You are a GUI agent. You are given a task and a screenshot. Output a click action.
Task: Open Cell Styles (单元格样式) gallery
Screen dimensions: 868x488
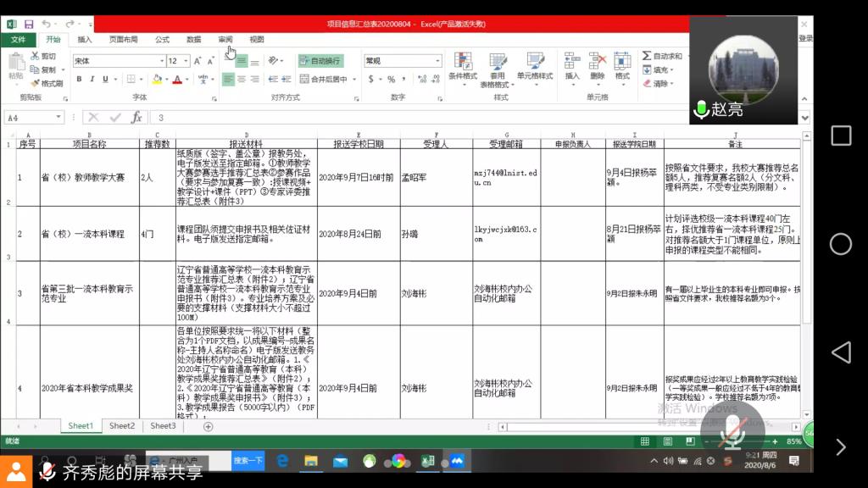coord(535,68)
